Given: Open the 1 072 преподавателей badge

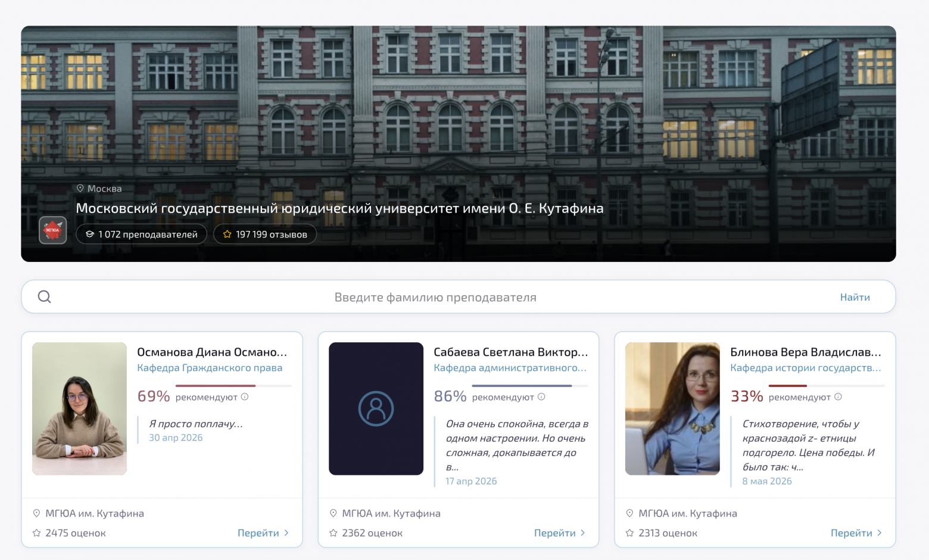Looking at the screenshot, I should pos(141,234).
